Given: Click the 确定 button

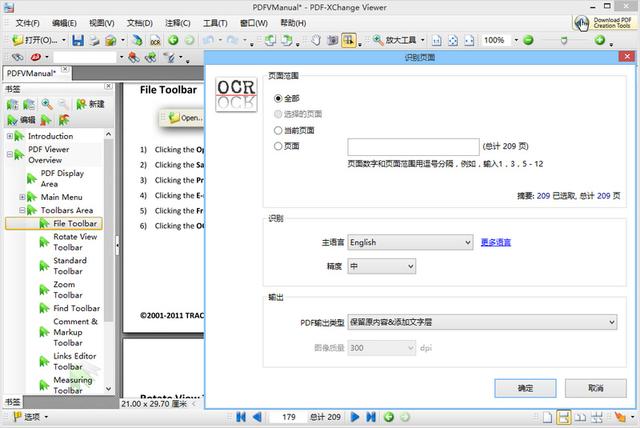Looking at the screenshot, I should [x=525, y=387].
